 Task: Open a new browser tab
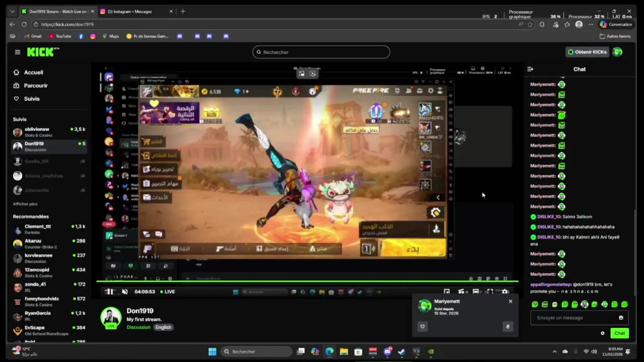click(183, 11)
